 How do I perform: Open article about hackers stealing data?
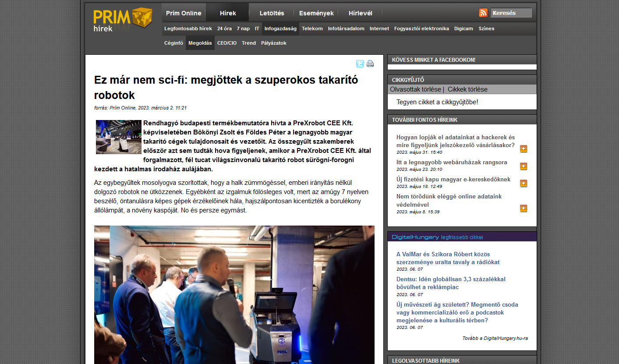click(456, 141)
